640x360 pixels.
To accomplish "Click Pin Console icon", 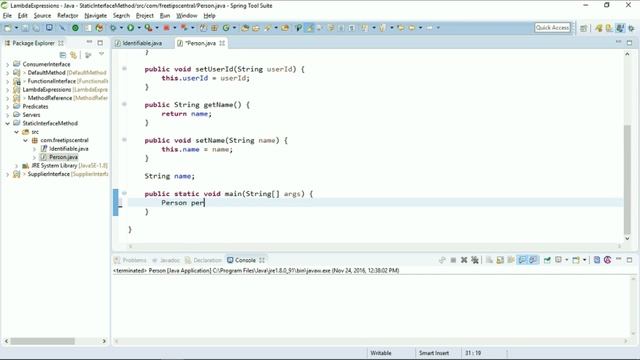I will (x=547, y=260).
